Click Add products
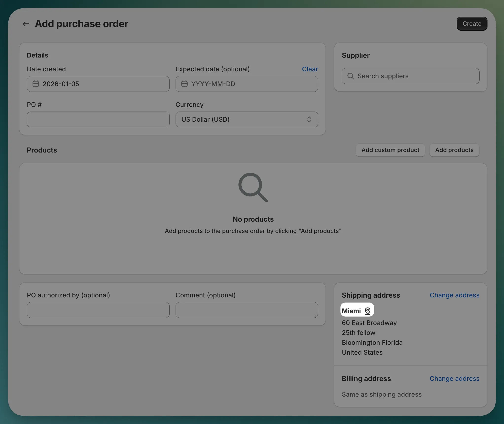 click(x=454, y=150)
